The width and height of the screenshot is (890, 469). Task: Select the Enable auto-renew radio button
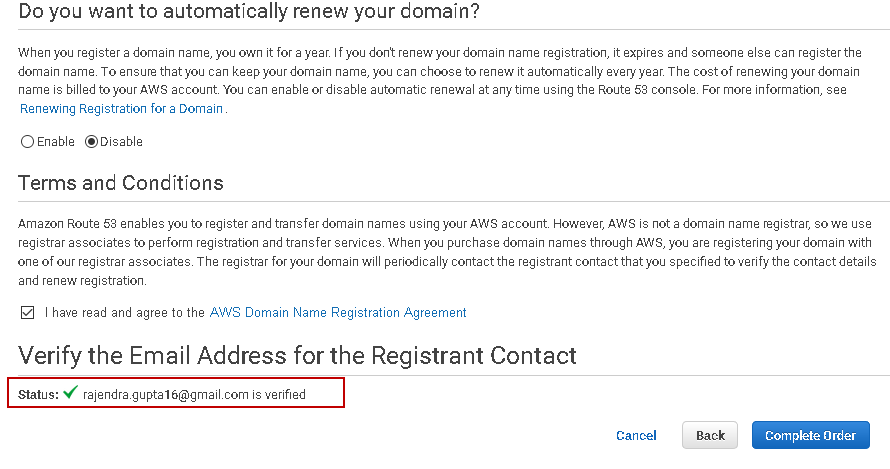[27, 142]
